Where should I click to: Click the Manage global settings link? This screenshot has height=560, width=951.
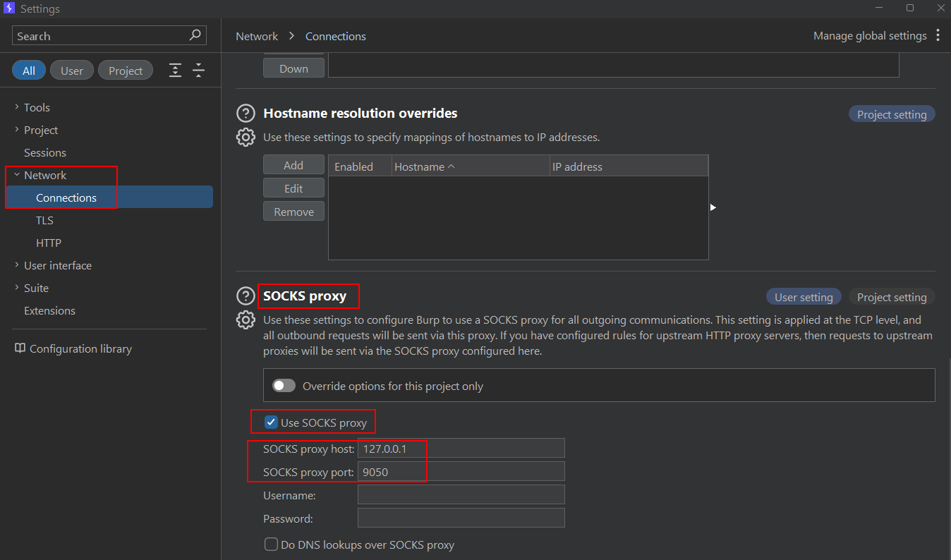tap(870, 36)
